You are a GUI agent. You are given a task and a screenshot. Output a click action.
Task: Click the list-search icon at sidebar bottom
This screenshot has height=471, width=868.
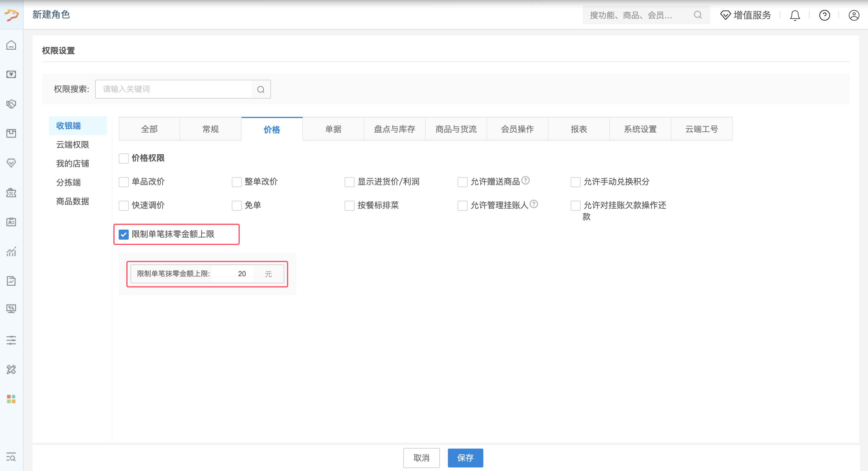click(x=11, y=457)
